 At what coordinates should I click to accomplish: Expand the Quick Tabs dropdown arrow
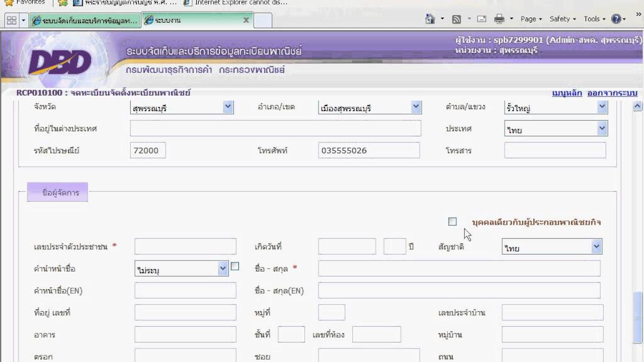coord(24,20)
